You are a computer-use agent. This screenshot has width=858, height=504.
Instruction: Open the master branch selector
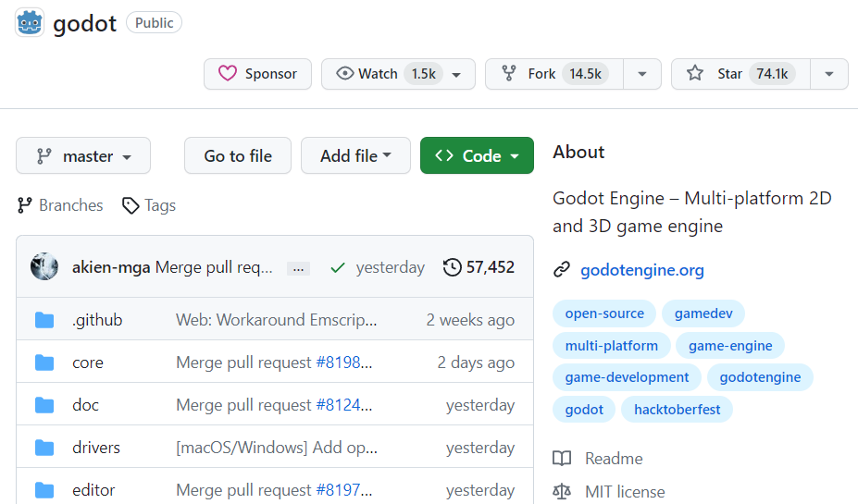click(83, 156)
